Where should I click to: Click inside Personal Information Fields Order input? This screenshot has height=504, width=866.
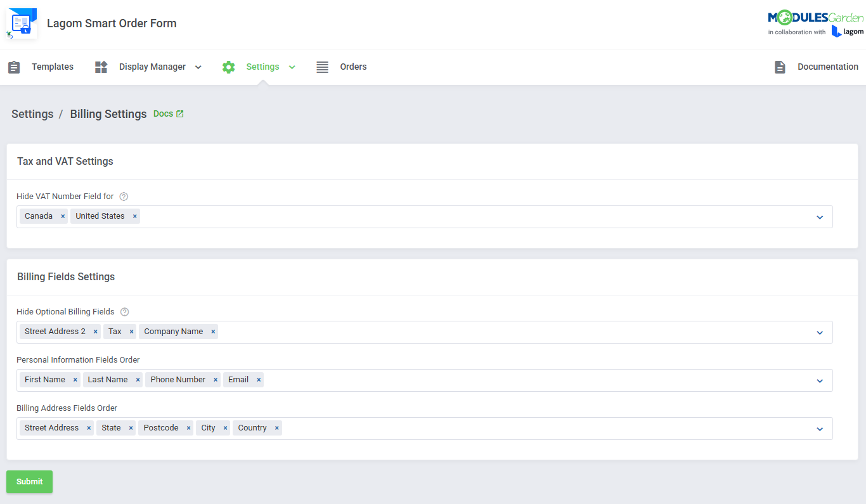pos(425,380)
